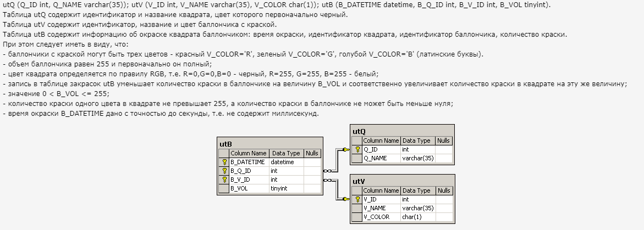Screen dimensions: 644x230
Task: Select the utV table title bar
Action: pos(402,181)
